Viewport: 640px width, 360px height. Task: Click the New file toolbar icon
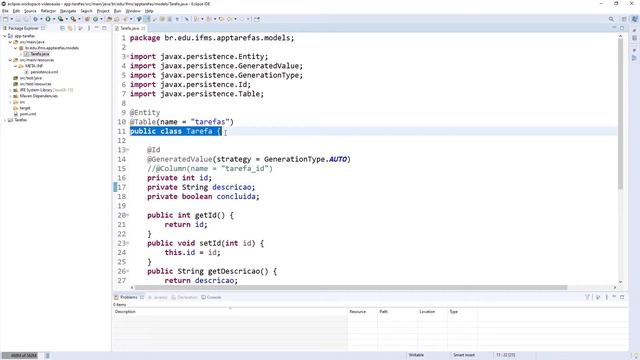point(6,19)
